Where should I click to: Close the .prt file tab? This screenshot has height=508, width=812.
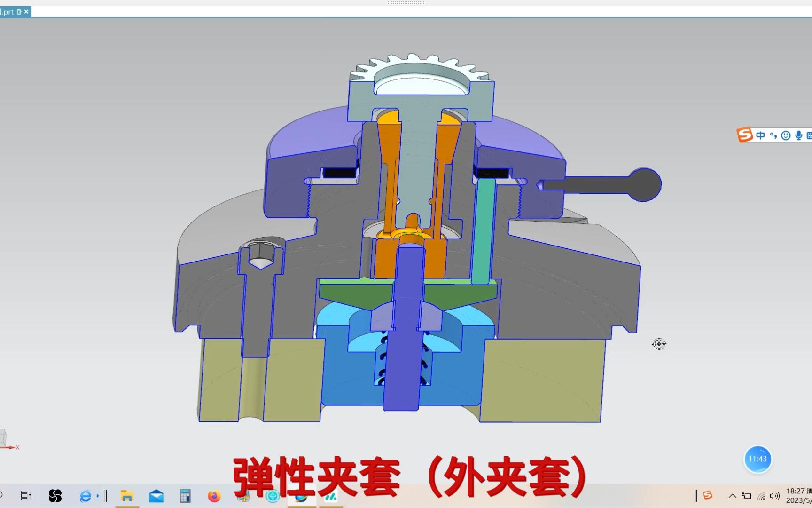26,12
